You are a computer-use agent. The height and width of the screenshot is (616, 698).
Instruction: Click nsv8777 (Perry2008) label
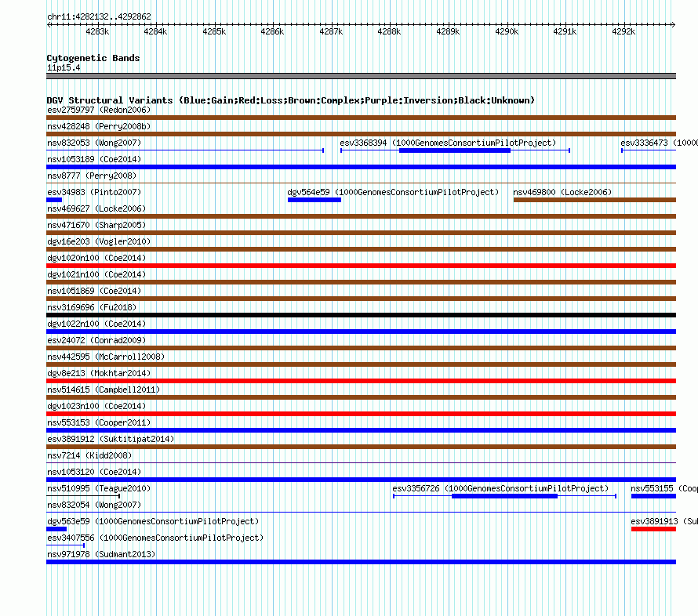[x=92, y=176]
